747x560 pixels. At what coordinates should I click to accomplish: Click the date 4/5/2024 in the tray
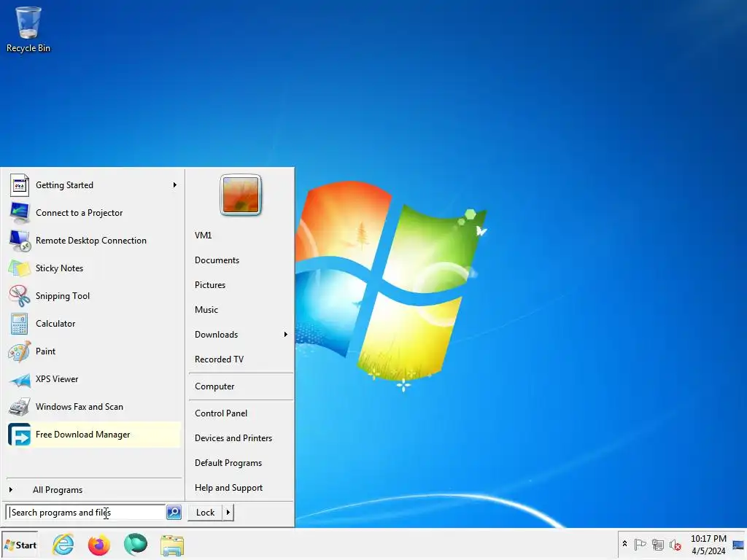pos(708,551)
